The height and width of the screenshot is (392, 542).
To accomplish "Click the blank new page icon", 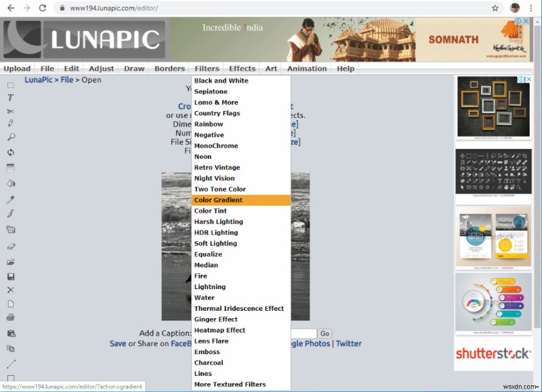I will coord(11,304).
